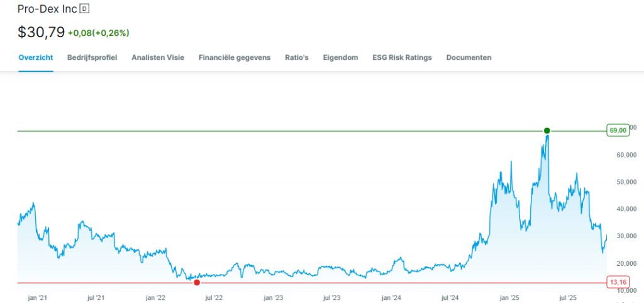Click the 50,000 y-axis value
This screenshot has height=303, width=644.
[627, 182]
